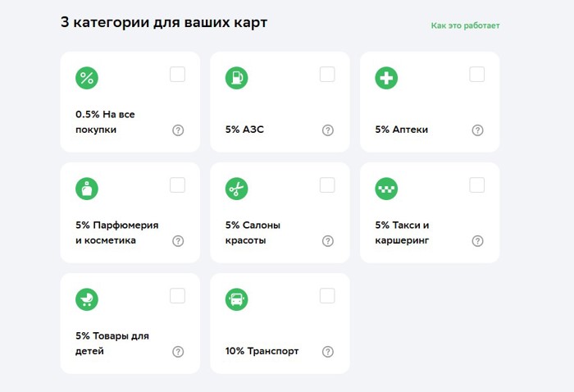Open the Как это работает link
The image size is (574, 392).
(x=465, y=25)
